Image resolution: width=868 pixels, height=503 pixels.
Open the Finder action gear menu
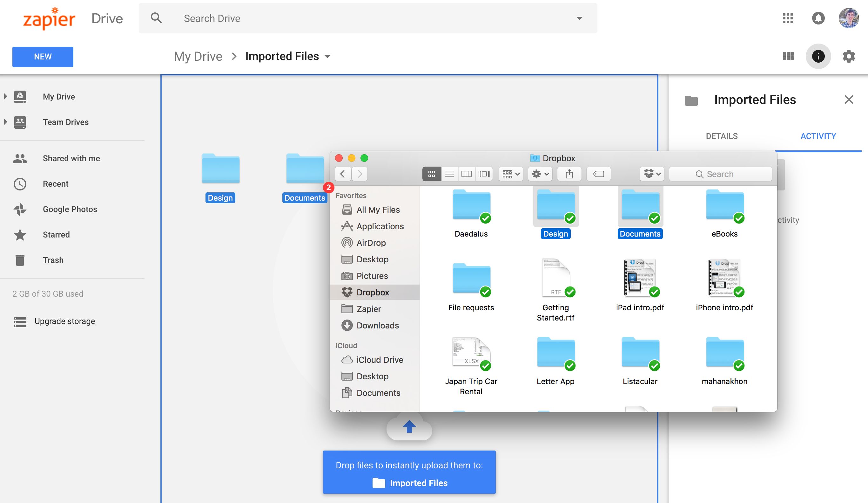pos(540,174)
